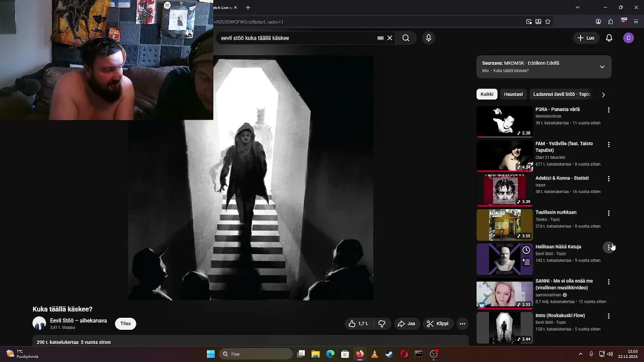The image size is (644, 362).
Task: Open P3RA - Punasta väriä thumbnail
Action: [505, 121]
